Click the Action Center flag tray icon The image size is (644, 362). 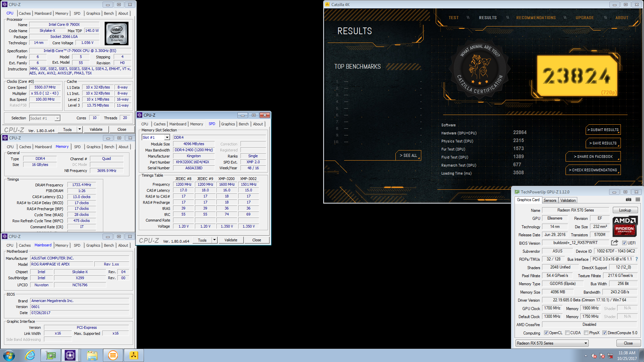click(602, 356)
